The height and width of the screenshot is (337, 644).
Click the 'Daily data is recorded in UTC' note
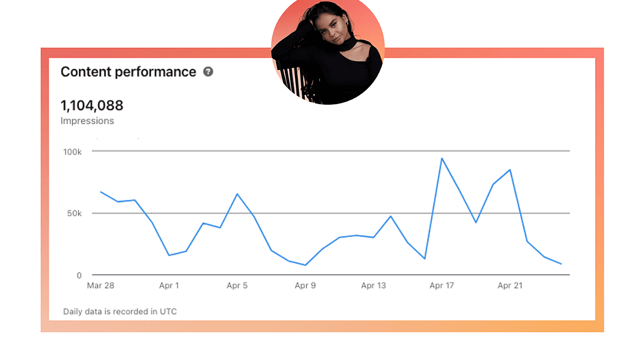point(120,311)
